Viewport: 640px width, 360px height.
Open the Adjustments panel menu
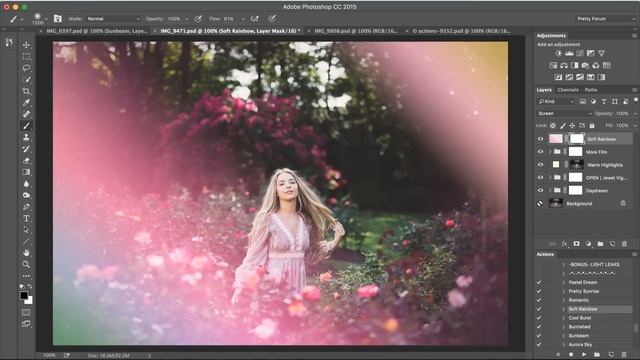point(634,36)
